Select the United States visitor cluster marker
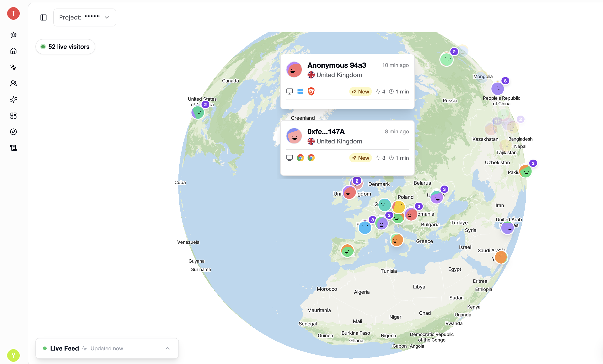Screen dimensions: 603x364 (198, 113)
